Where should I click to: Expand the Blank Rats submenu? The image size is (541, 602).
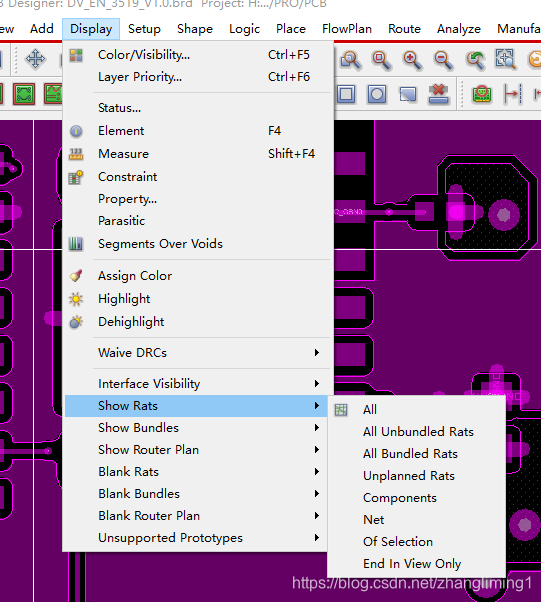pos(196,472)
